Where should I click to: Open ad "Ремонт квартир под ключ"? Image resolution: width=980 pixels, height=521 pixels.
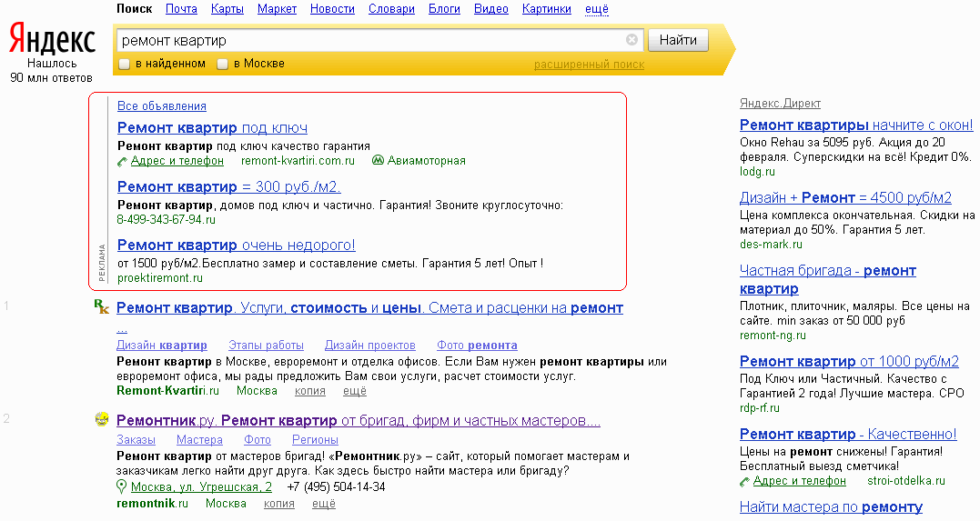pos(213,128)
